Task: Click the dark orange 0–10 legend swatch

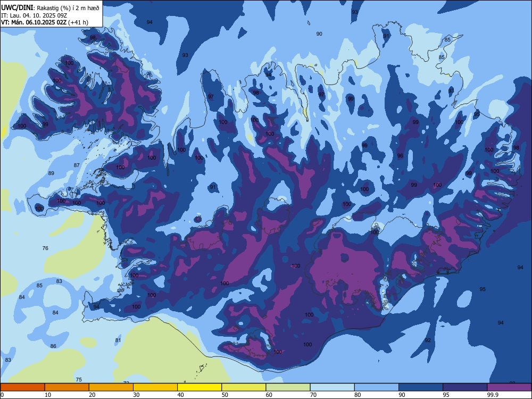Action: pos(22,387)
